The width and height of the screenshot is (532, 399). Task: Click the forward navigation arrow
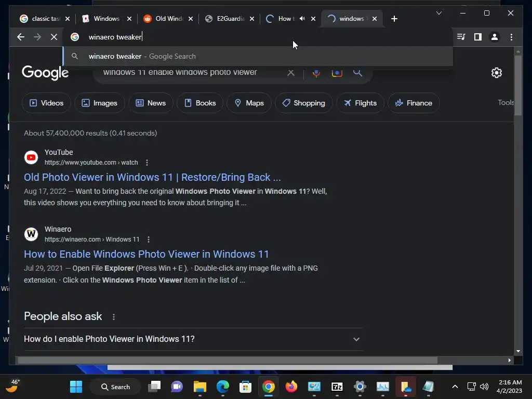(x=37, y=37)
